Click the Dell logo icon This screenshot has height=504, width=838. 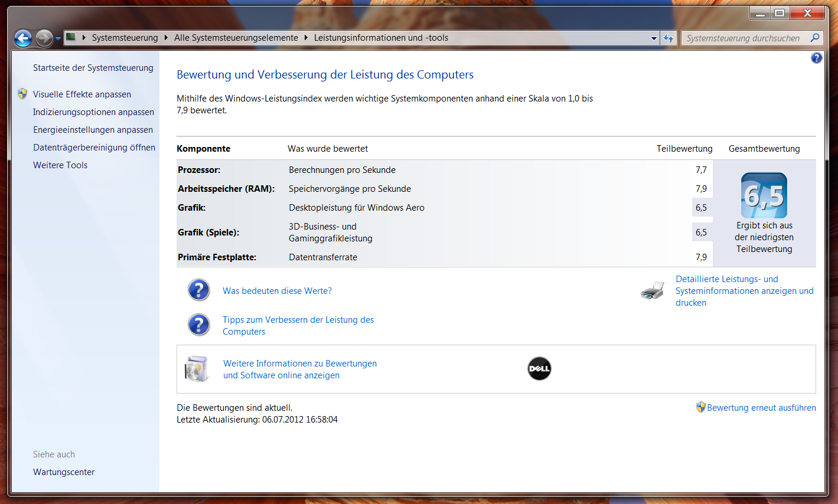pos(539,369)
